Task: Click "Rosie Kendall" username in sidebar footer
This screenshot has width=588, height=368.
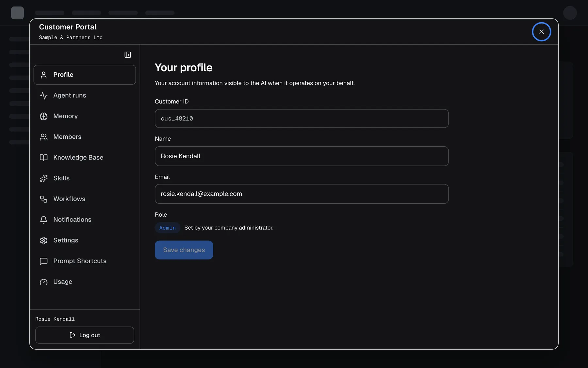Action: click(x=55, y=319)
